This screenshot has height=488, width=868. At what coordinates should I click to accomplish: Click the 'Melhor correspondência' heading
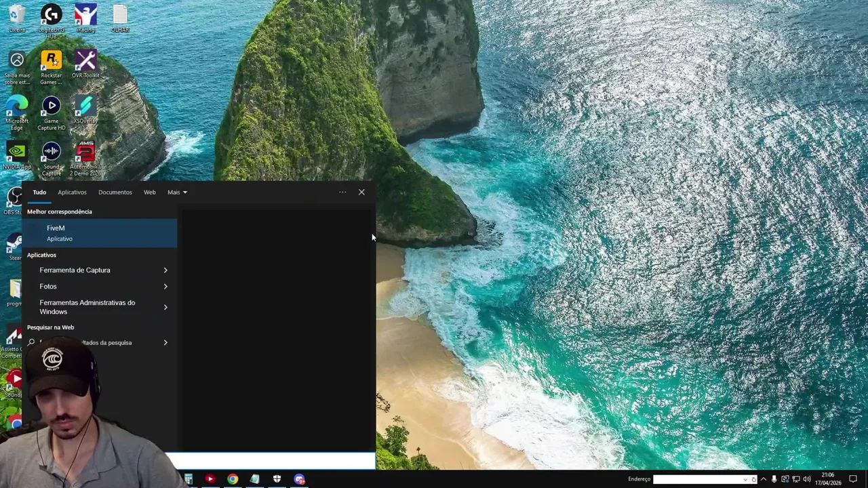[x=60, y=211]
